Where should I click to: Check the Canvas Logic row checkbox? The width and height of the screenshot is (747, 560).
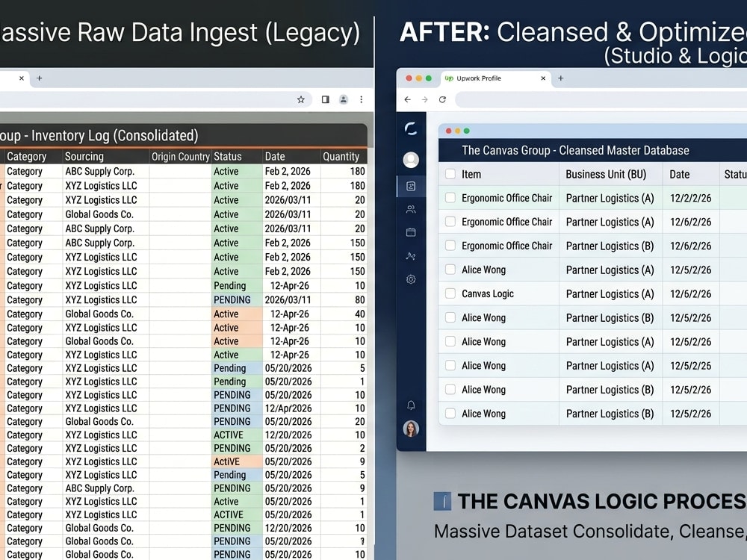[x=450, y=293]
